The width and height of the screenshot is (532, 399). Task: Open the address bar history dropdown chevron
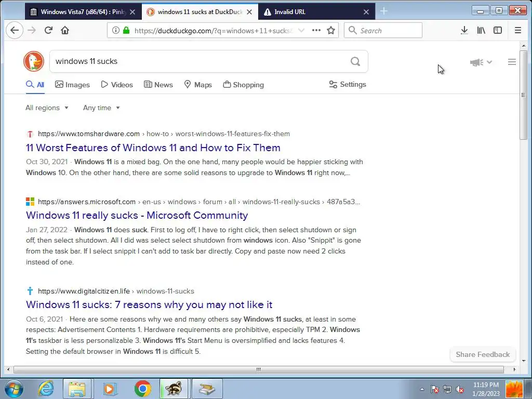[301, 30]
